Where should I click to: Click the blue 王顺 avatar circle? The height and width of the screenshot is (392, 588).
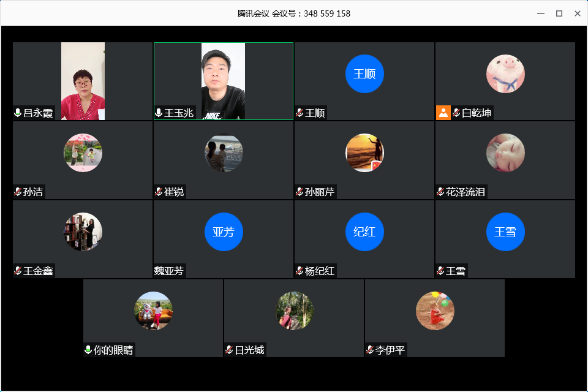pos(364,73)
